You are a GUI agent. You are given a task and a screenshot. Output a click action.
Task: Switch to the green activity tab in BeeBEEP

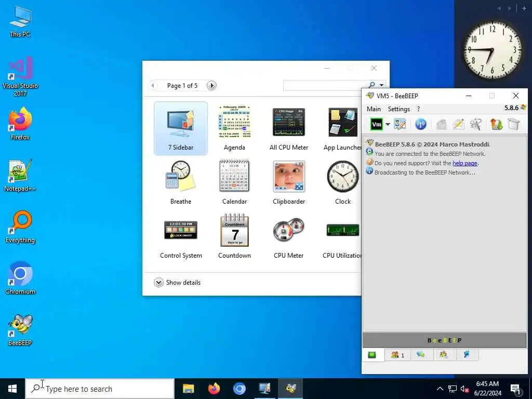[372, 355]
